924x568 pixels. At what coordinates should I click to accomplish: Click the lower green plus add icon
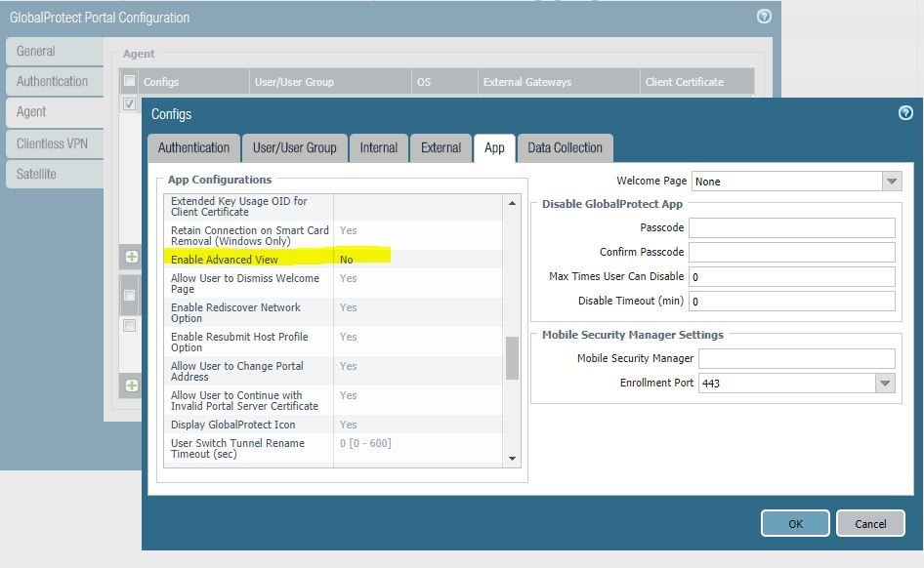131,385
